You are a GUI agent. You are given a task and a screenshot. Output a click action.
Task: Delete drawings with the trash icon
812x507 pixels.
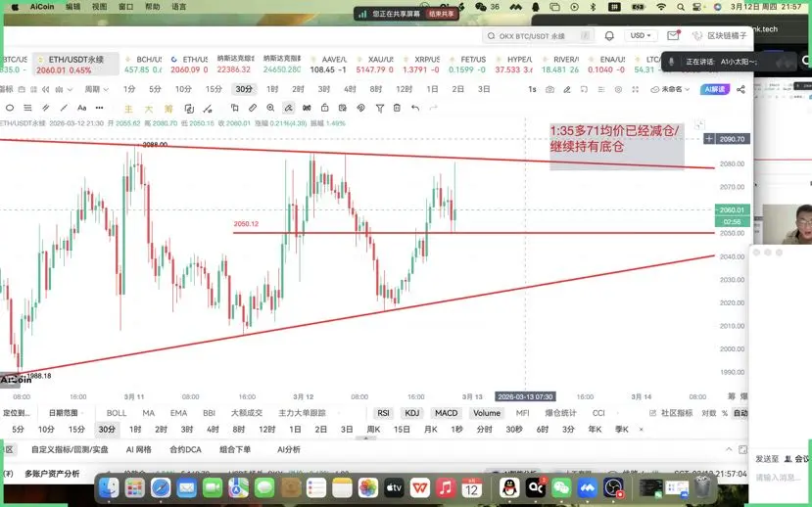click(x=397, y=108)
